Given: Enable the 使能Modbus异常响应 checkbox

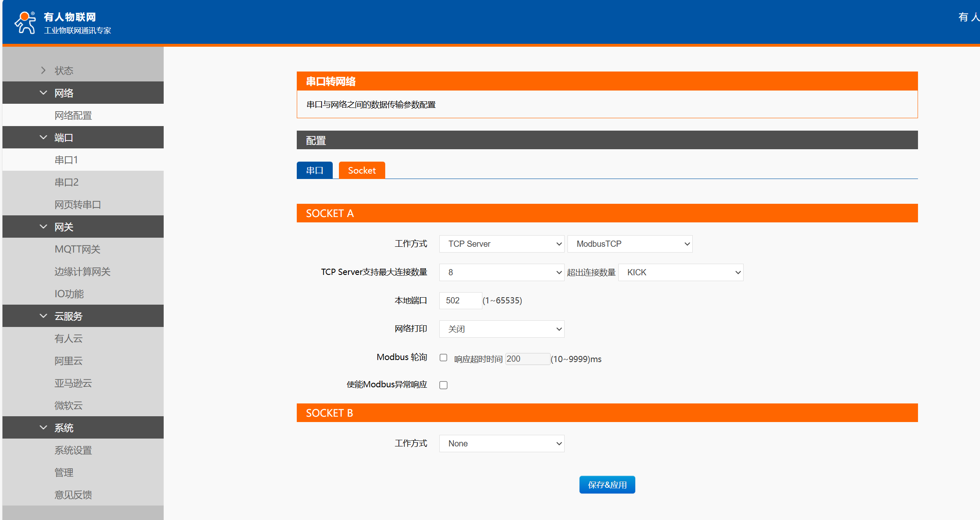Looking at the screenshot, I should (x=444, y=385).
